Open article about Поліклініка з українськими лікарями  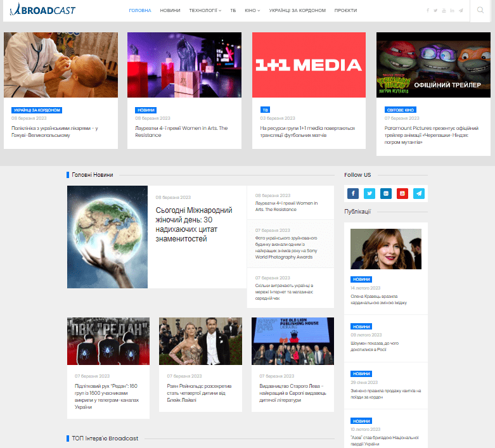(55, 132)
